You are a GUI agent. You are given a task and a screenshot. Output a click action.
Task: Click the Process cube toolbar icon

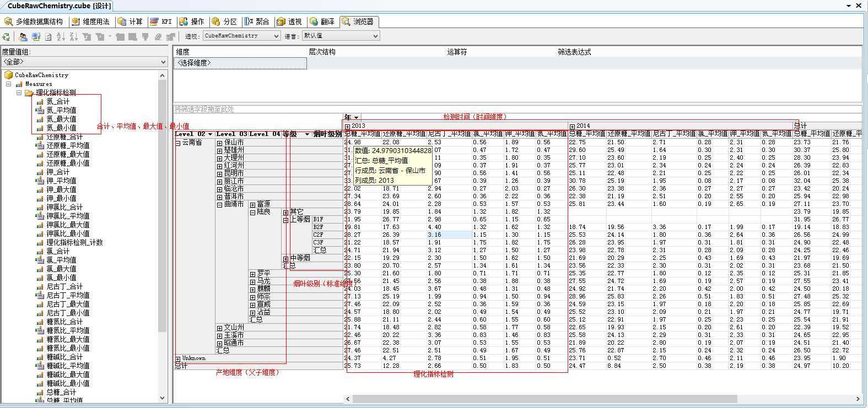[x=6, y=37]
